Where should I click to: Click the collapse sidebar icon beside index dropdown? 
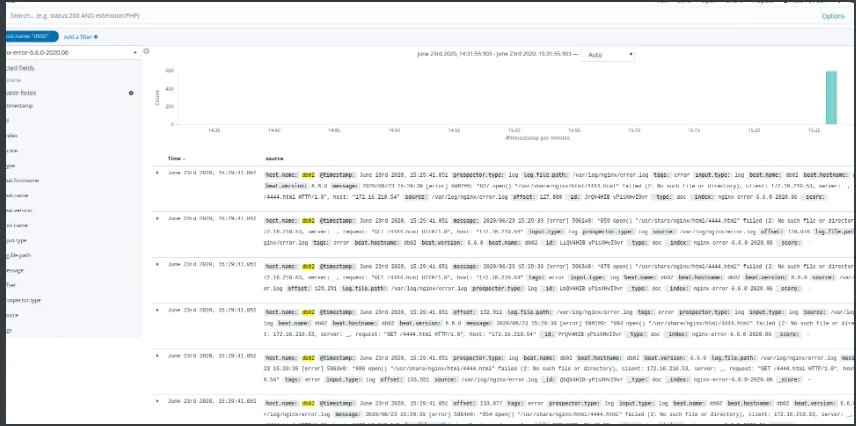tap(146, 51)
